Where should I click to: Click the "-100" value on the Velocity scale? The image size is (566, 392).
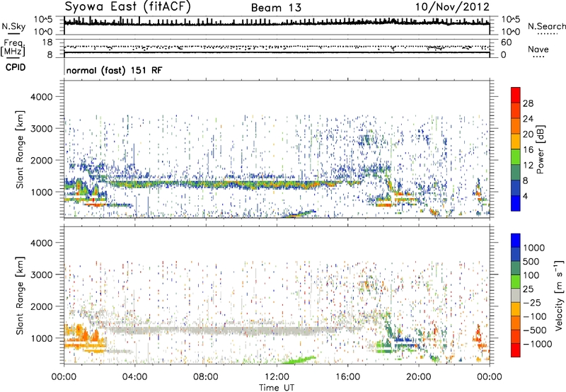point(535,316)
